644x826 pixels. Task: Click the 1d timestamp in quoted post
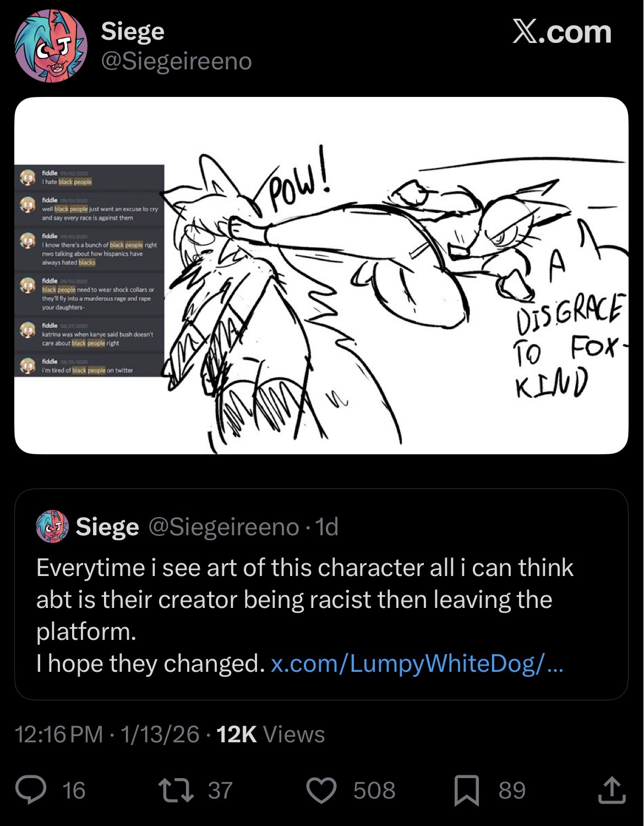click(x=328, y=527)
